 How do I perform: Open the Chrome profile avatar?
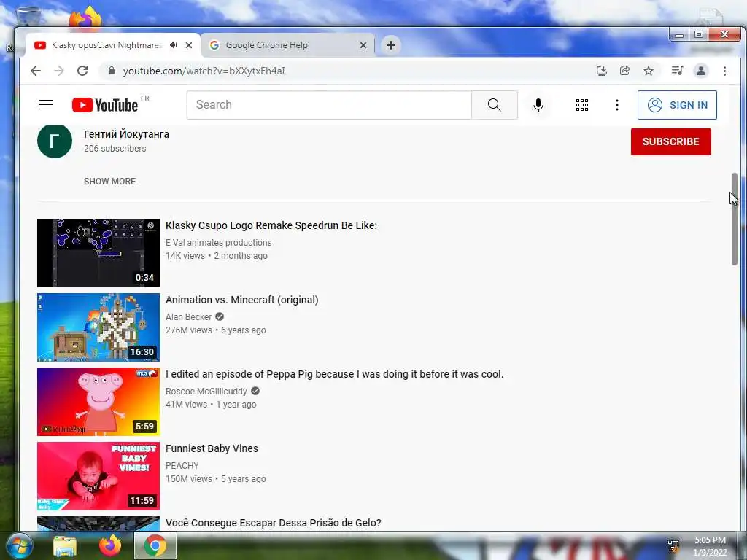click(x=701, y=71)
